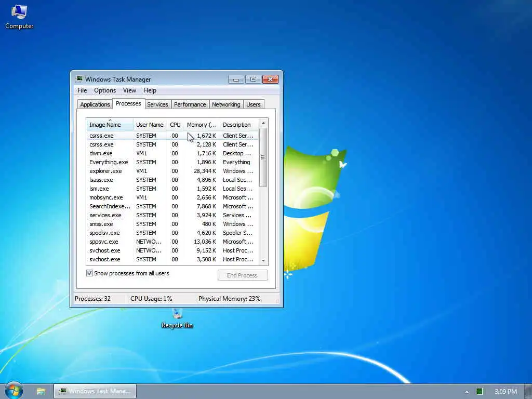532x399 pixels.
Task: Switch to the Networking tab
Action: coord(226,104)
